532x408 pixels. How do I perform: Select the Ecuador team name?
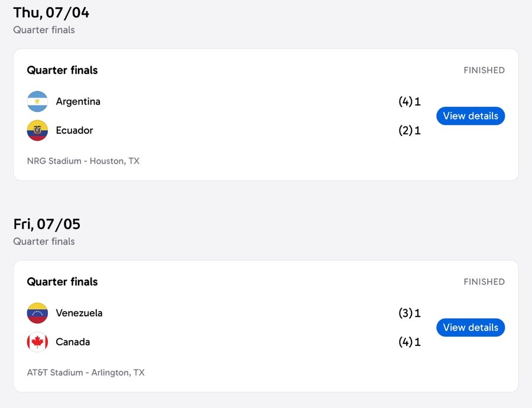click(74, 130)
